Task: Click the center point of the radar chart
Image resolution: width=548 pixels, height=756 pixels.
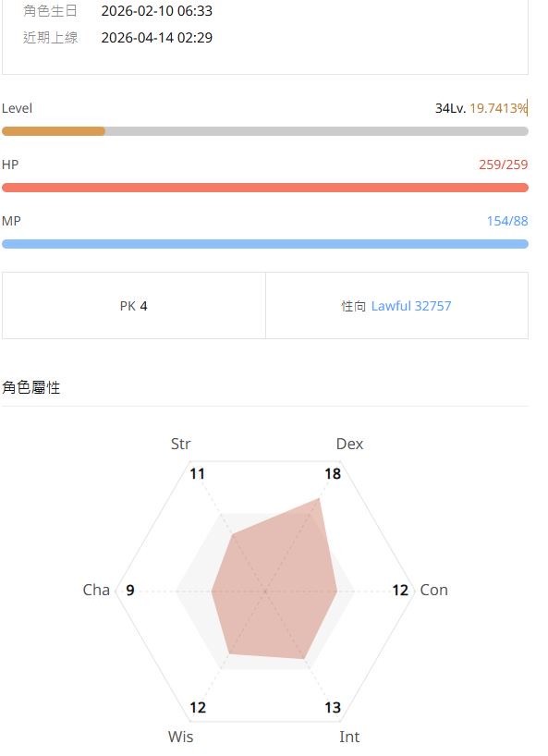Action: pos(266,590)
